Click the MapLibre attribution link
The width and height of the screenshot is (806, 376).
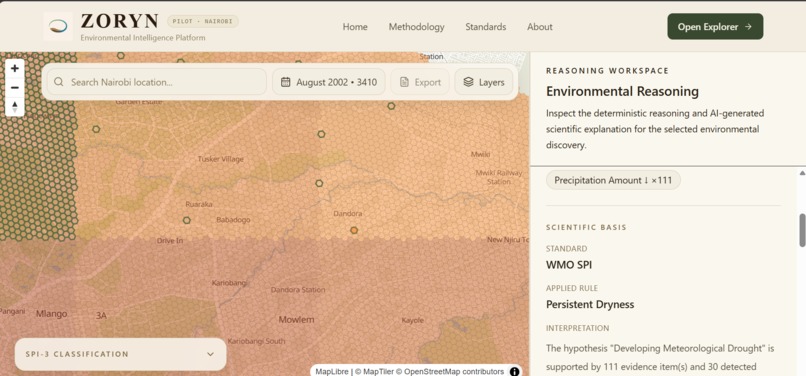click(x=332, y=371)
